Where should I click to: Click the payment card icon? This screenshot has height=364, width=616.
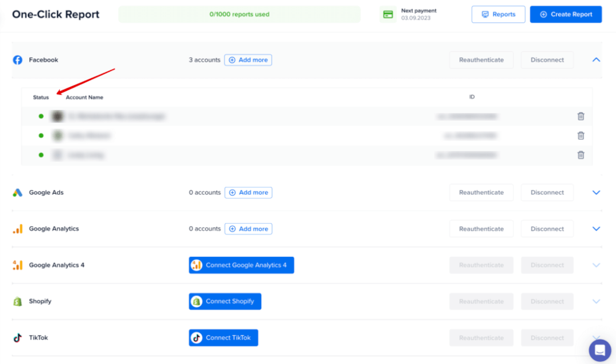point(388,14)
